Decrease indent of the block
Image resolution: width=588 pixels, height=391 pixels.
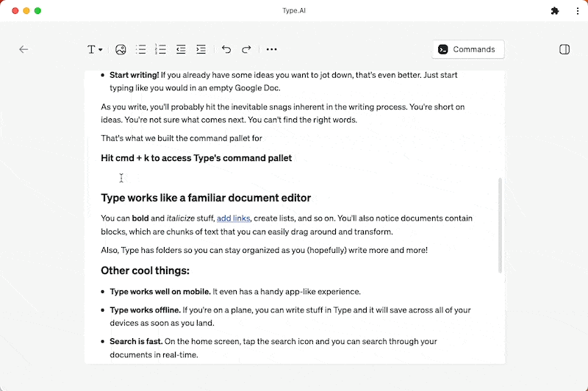[181, 49]
